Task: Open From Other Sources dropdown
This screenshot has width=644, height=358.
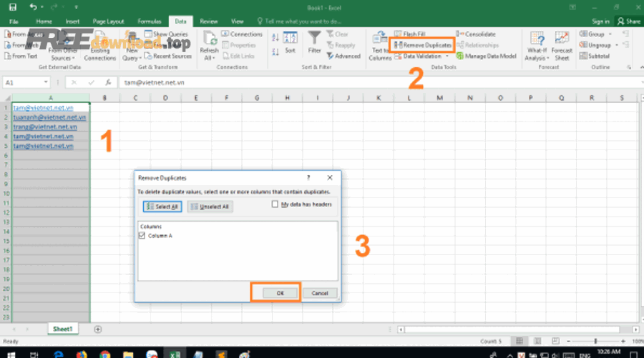Action: tap(63, 54)
